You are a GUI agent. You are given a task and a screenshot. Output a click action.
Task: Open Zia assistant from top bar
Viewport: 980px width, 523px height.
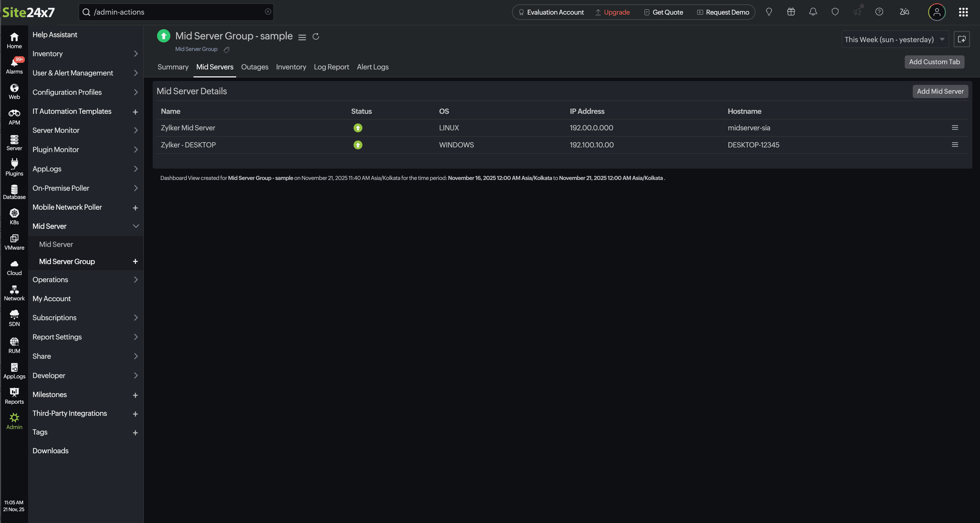coord(904,12)
